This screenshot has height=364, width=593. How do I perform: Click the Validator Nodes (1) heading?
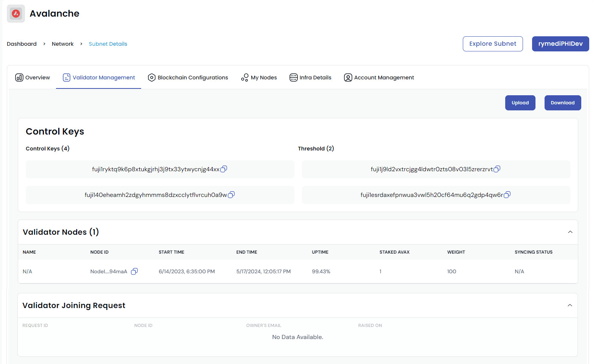[x=61, y=232]
